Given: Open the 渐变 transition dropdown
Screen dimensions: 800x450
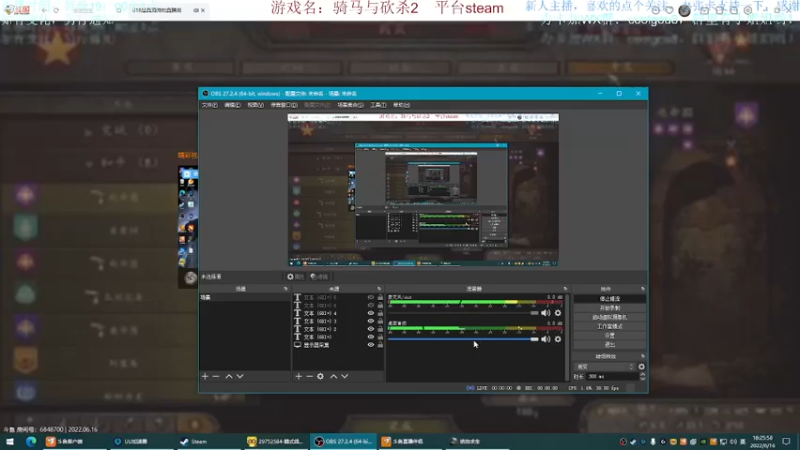Looking at the screenshot, I should pyautogui.click(x=605, y=366).
